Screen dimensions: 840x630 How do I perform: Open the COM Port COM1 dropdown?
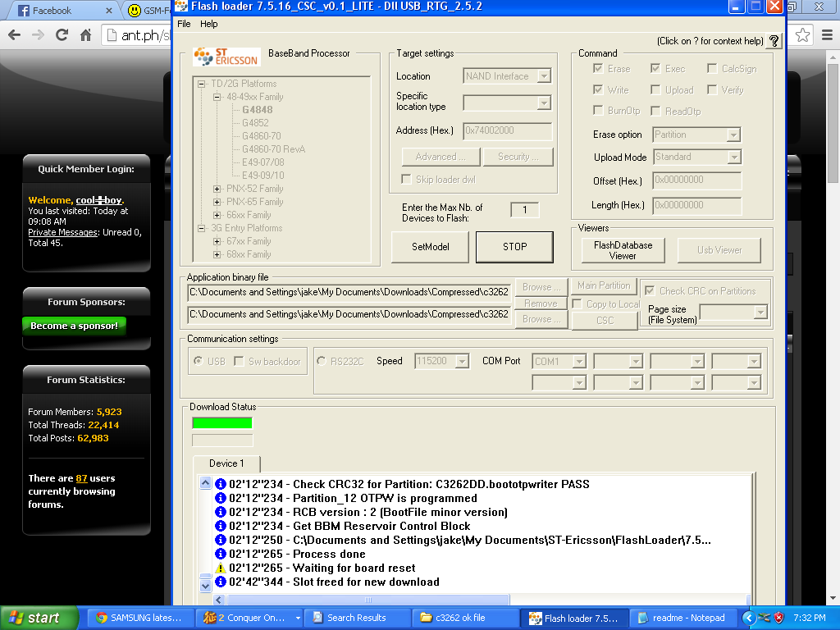pos(579,361)
